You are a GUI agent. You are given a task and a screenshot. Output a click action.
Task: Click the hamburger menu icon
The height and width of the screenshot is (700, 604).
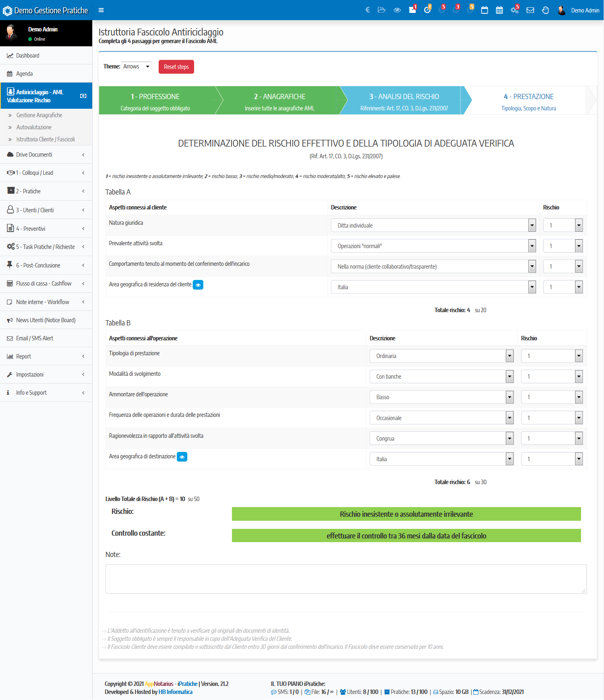101,10
